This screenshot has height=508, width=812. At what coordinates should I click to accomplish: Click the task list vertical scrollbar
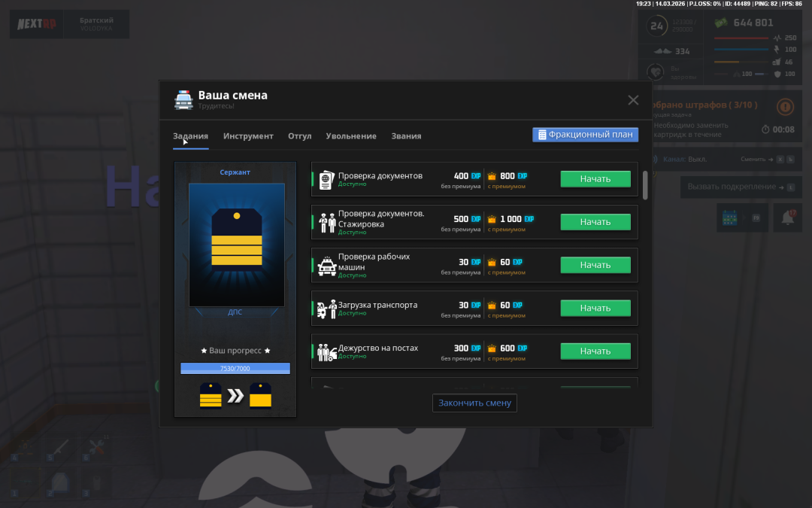[645, 185]
